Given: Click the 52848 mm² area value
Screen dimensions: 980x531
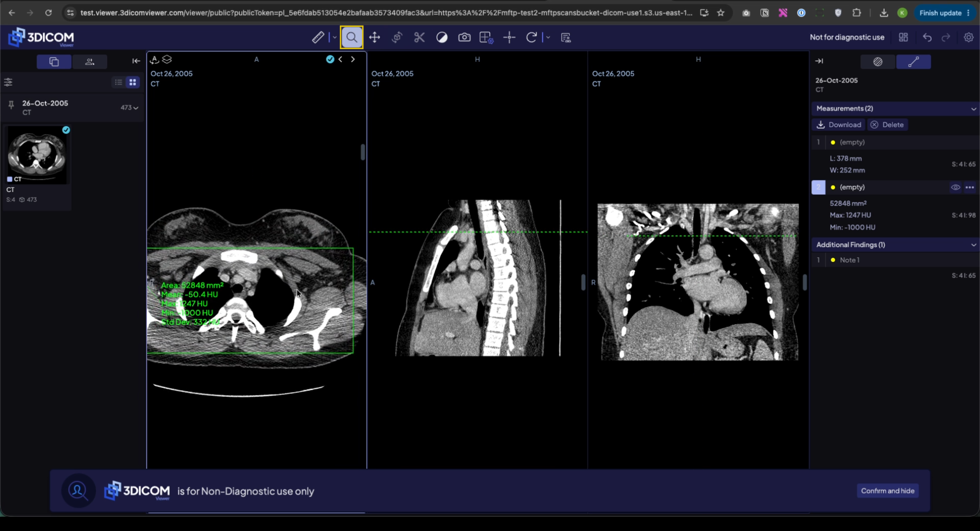Looking at the screenshot, I should point(848,203).
